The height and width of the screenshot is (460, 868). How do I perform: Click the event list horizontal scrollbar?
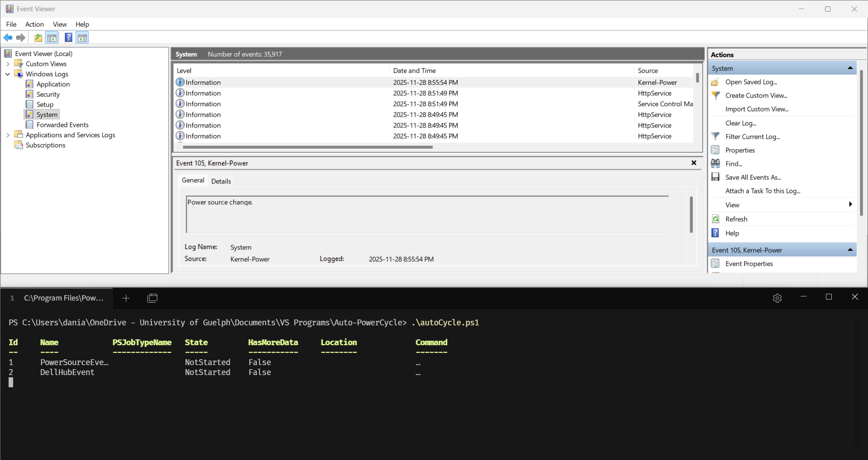(x=308, y=147)
